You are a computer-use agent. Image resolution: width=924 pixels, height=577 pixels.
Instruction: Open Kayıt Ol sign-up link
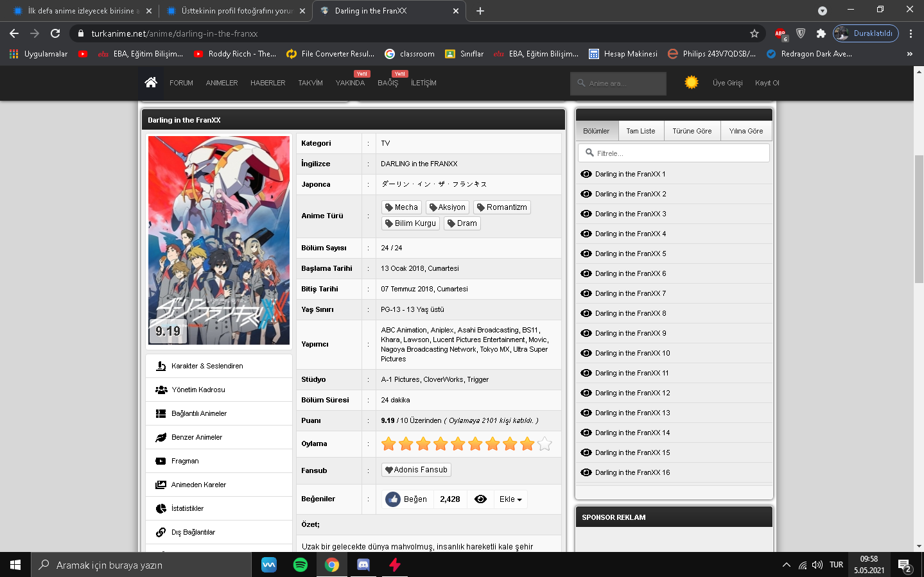[x=767, y=83]
